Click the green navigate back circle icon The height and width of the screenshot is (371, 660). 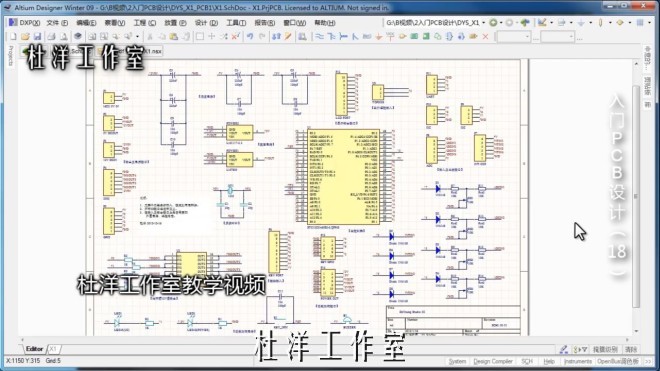tap(493, 22)
